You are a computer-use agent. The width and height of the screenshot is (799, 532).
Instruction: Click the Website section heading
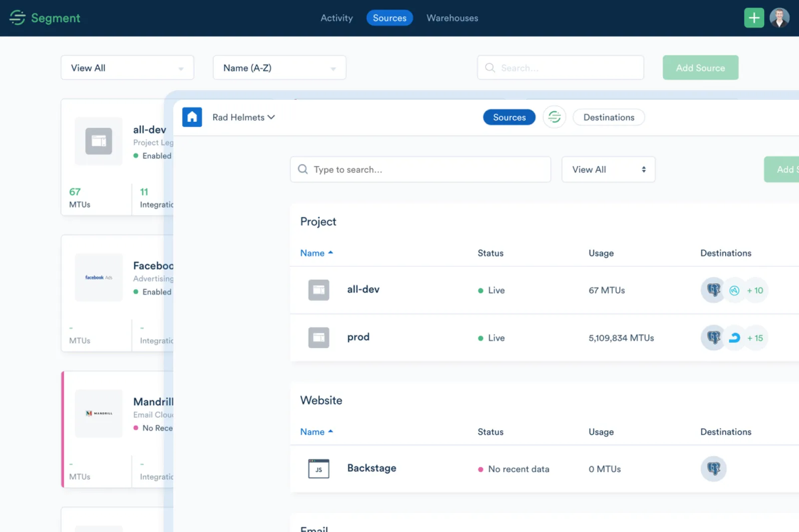click(x=321, y=400)
